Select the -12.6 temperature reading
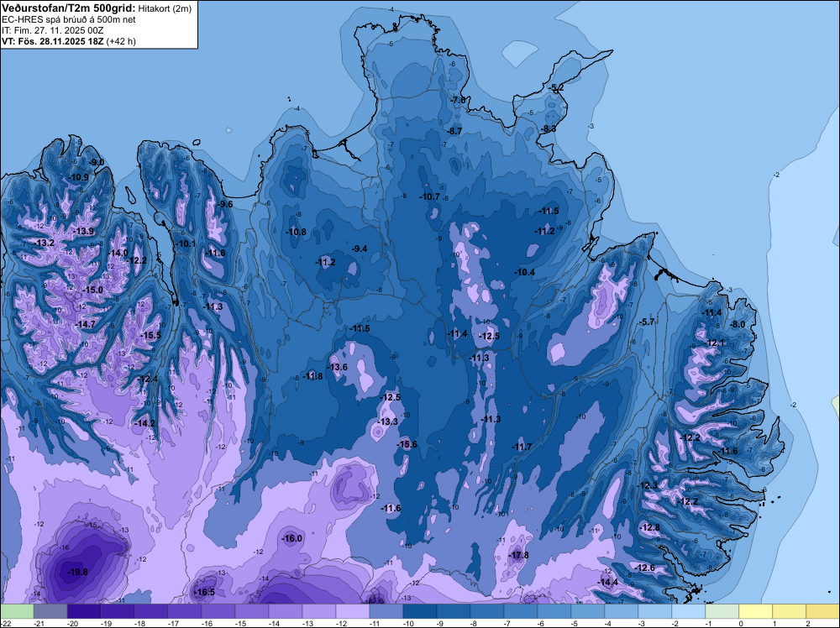This screenshot has width=840, height=628. click(x=645, y=568)
